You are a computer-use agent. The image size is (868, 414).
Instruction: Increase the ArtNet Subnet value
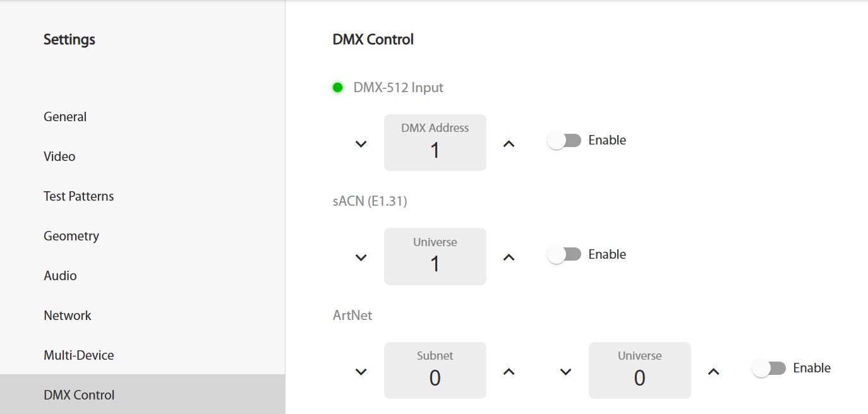[509, 372]
